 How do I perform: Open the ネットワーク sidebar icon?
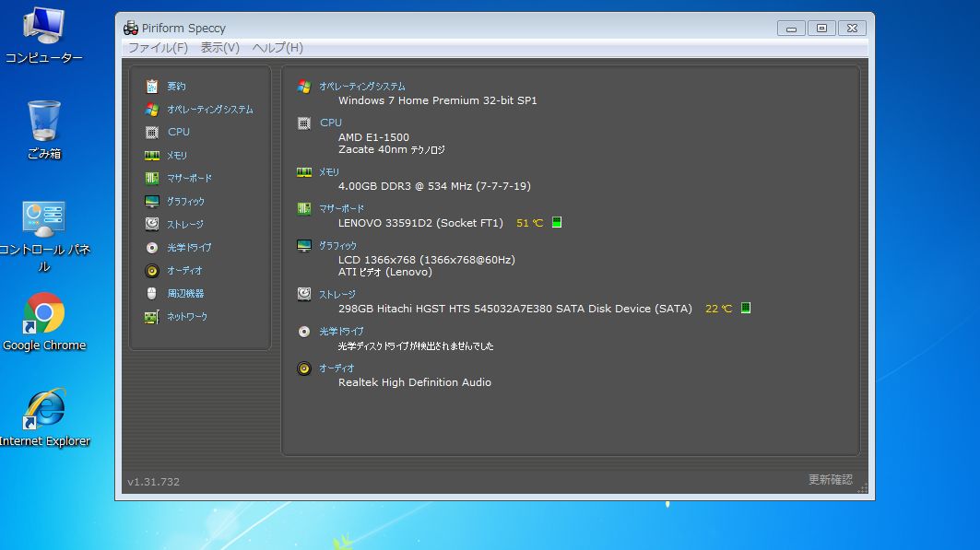(151, 317)
